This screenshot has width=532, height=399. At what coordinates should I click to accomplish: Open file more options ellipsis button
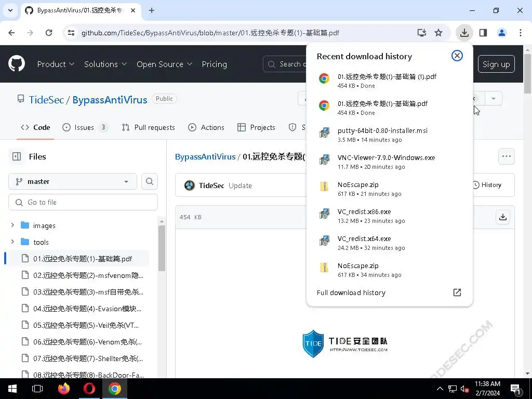click(506, 156)
